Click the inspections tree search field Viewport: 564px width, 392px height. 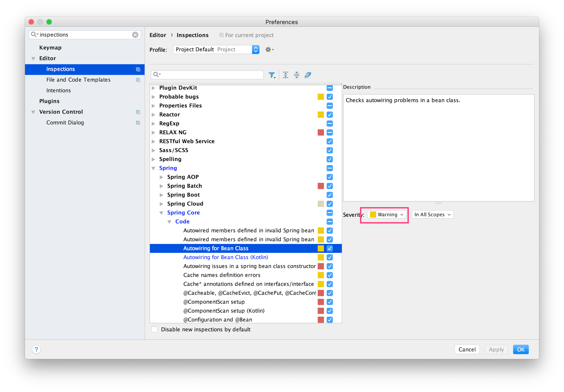point(211,75)
